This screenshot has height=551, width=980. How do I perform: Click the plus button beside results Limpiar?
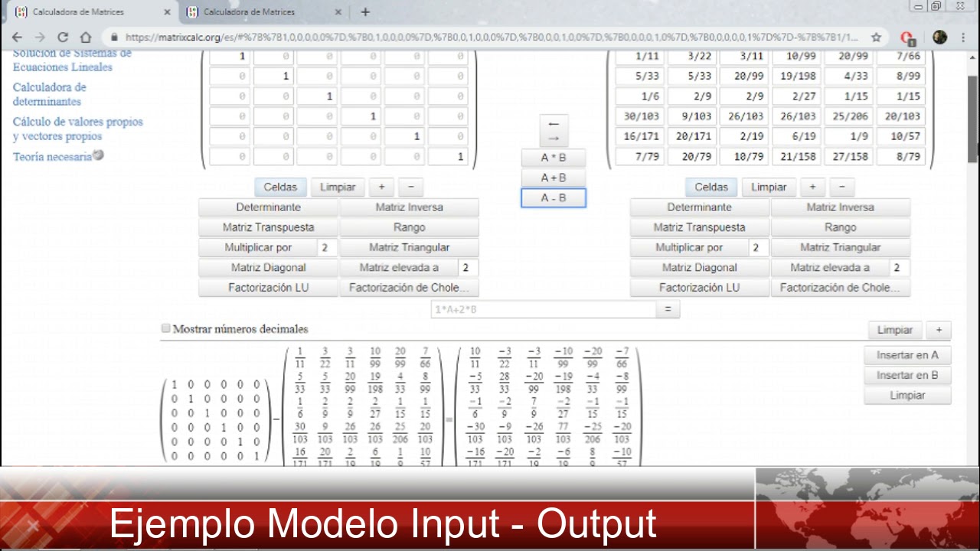939,330
